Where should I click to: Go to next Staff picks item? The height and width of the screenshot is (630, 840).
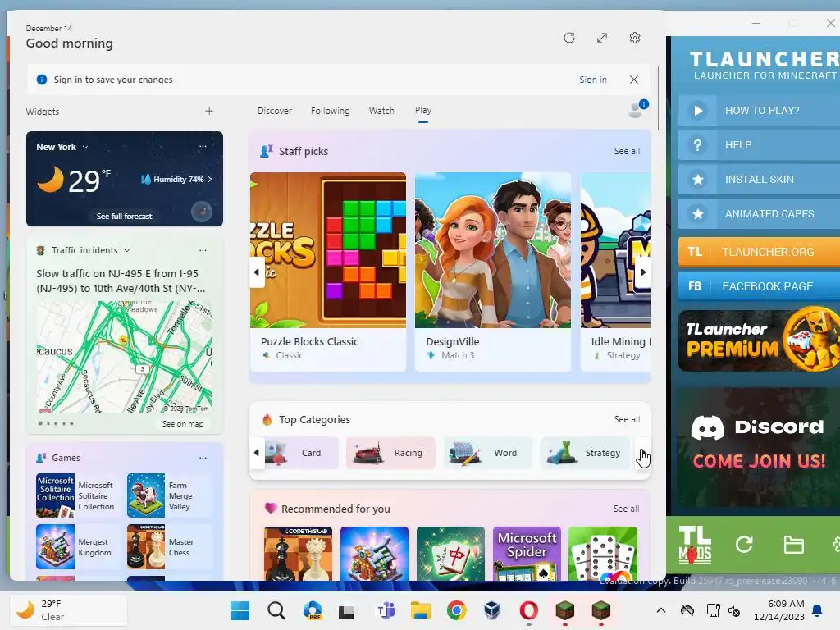tap(643, 272)
